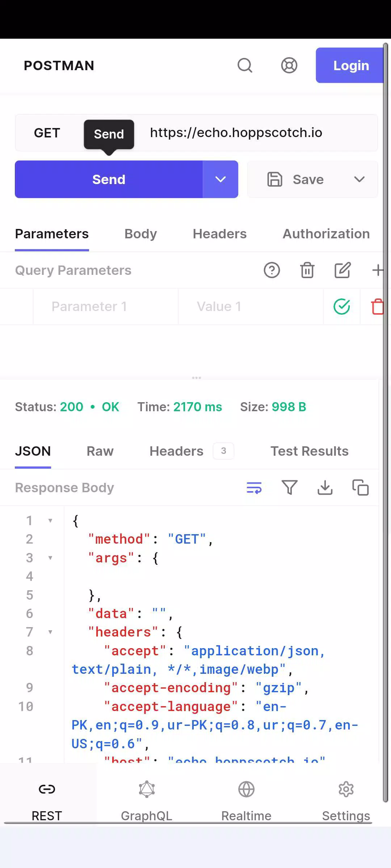Clear all query parameters with trash icon
The height and width of the screenshot is (868, 391).
click(x=307, y=270)
